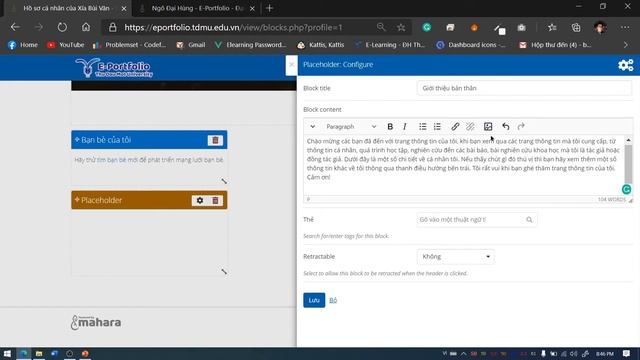
Task: Open browser settings and more menu
Action: tap(625, 27)
